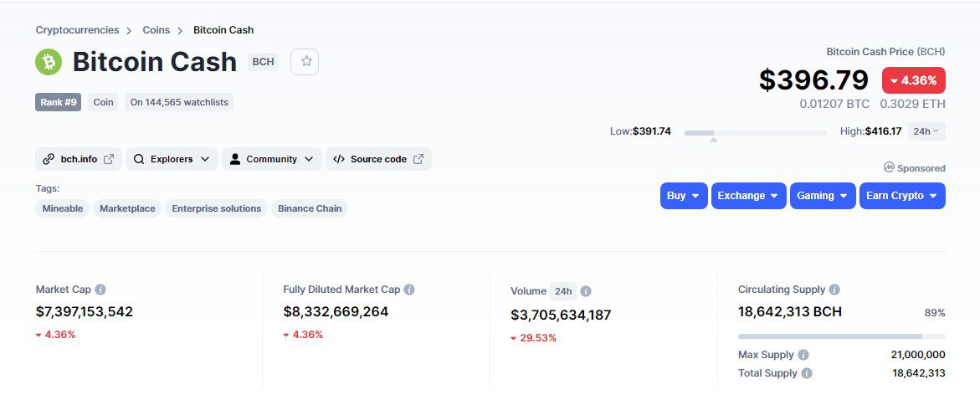
Task: Click info icon next to Circulating Supply
Action: click(834, 290)
